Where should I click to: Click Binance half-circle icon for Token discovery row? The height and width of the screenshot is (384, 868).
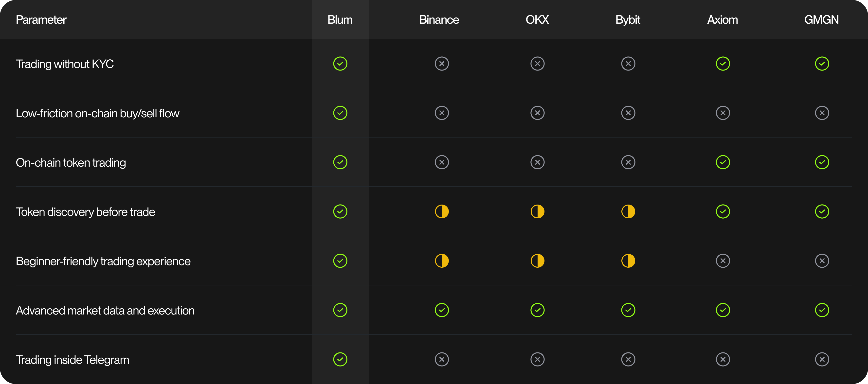coord(441,211)
